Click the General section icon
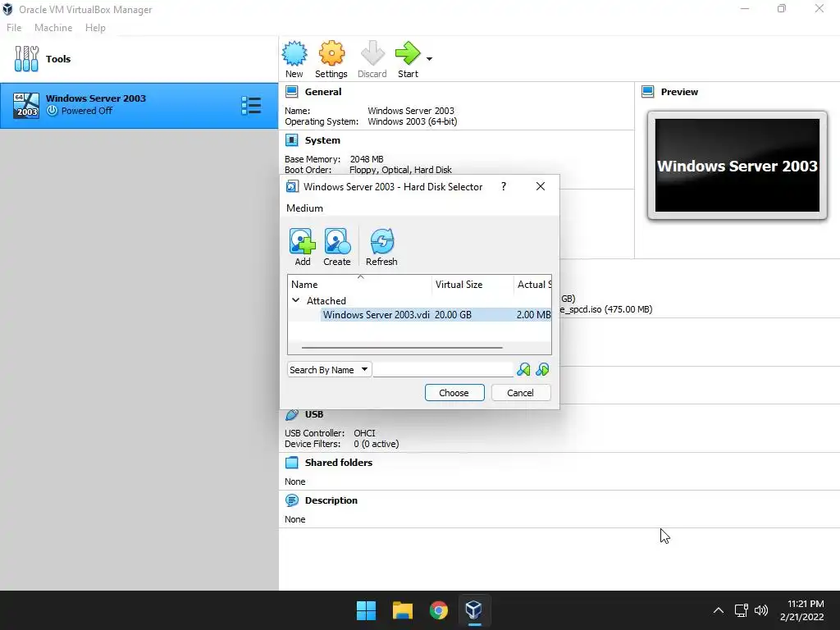Screen dimensions: 840x630 point(292,92)
